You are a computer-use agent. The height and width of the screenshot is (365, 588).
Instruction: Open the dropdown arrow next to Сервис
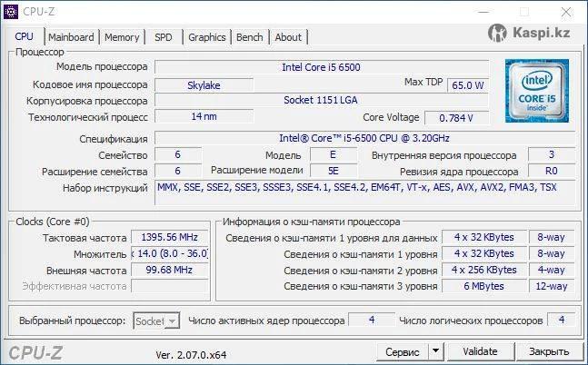point(435,351)
